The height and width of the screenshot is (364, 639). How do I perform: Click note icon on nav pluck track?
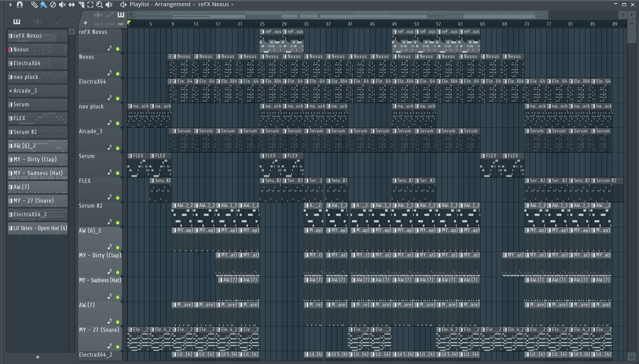click(x=110, y=122)
